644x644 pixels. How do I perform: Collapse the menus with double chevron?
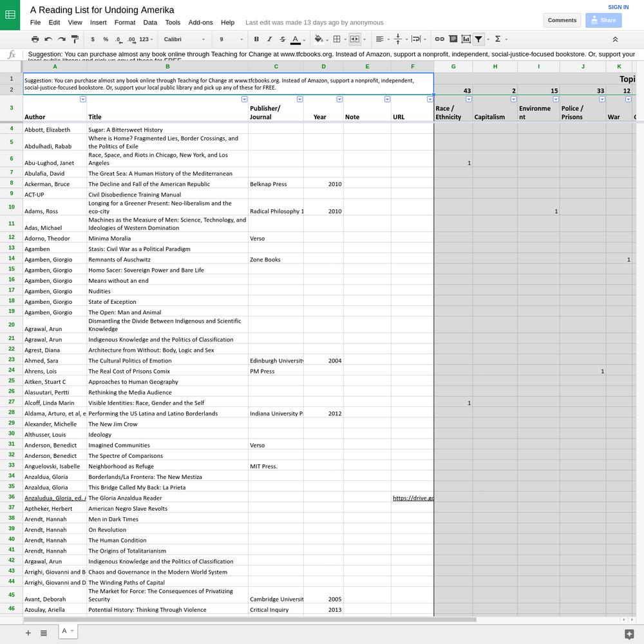[615, 39]
